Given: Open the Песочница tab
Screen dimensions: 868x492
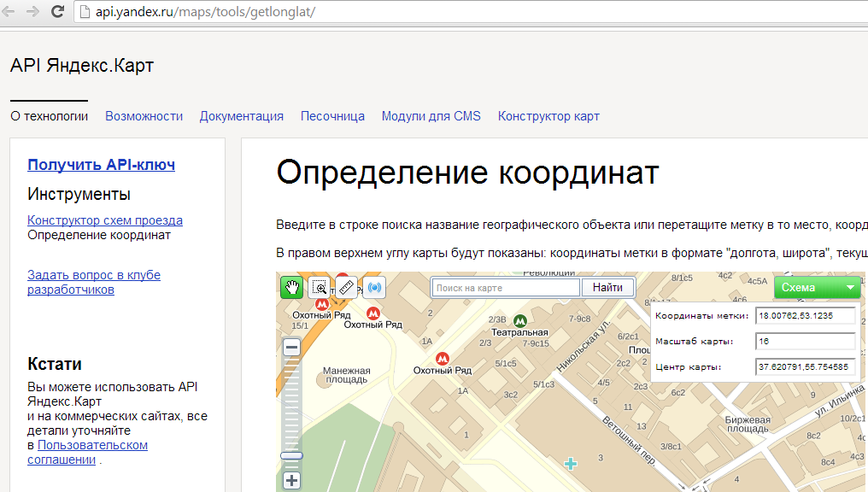Looking at the screenshot, I should click(332, 116).
